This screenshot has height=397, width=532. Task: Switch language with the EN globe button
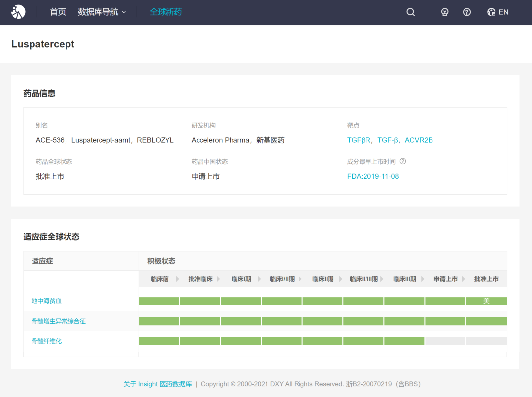pos(498,12)
